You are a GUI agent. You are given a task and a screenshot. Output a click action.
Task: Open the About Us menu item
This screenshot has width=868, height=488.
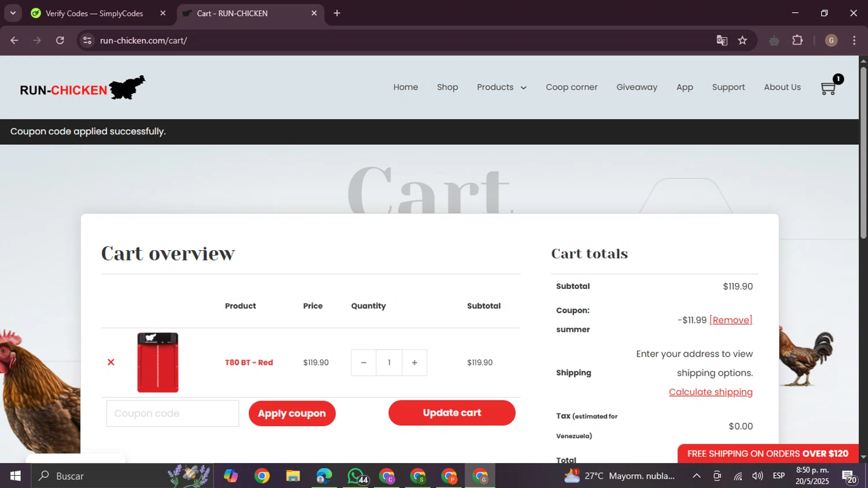point(782,87)
